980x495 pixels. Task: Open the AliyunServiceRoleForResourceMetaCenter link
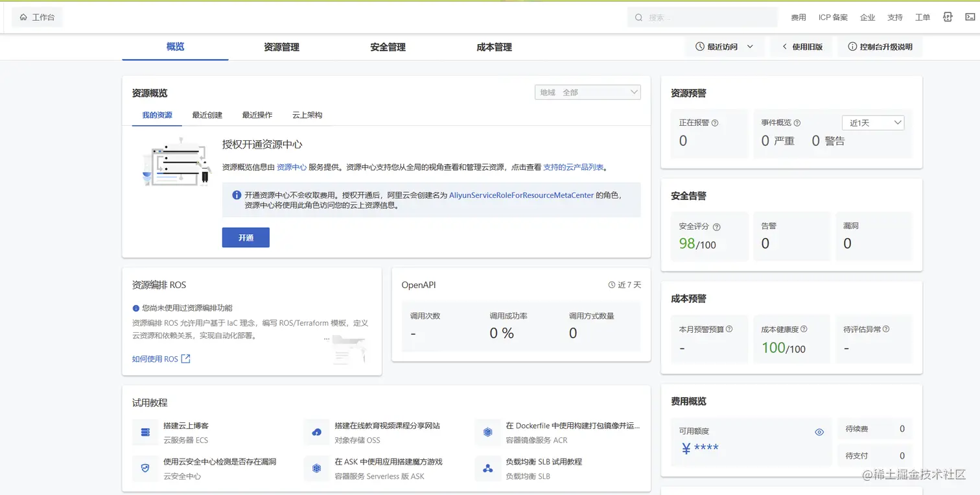[521, 195]
